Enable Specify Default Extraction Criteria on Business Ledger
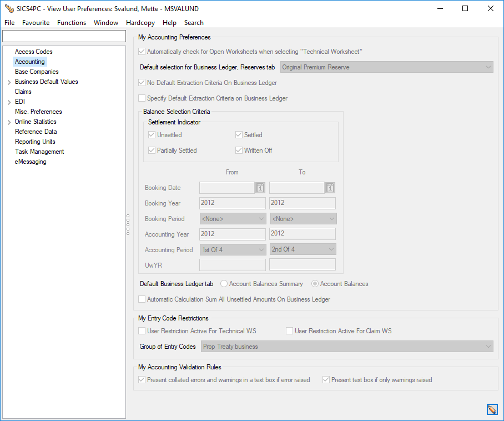The height and width of the screenshot is (421, 504). pyautogui.click(x=142, y=98)
